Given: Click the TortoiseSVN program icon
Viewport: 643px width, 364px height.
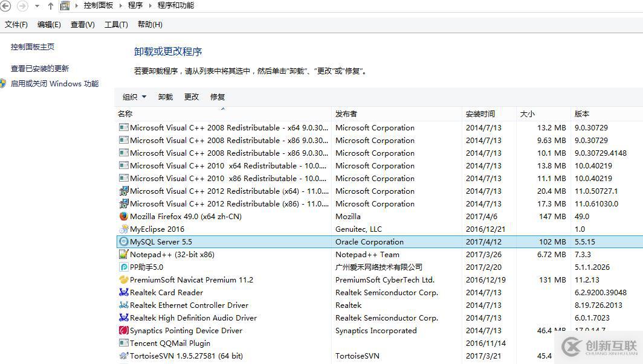Looking at the screenshot, I should (x=123, y=356).
